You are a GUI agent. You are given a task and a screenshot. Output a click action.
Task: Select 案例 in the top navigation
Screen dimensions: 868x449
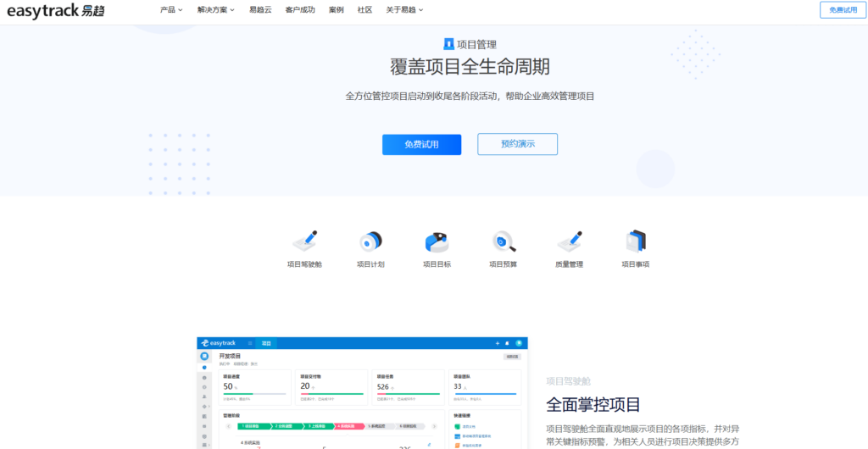tap(336, 10)
